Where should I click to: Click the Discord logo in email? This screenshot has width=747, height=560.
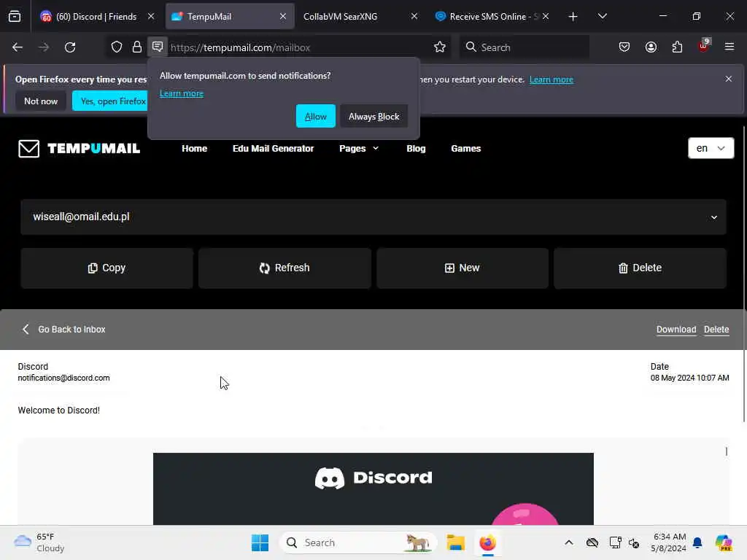click(373, 478)
